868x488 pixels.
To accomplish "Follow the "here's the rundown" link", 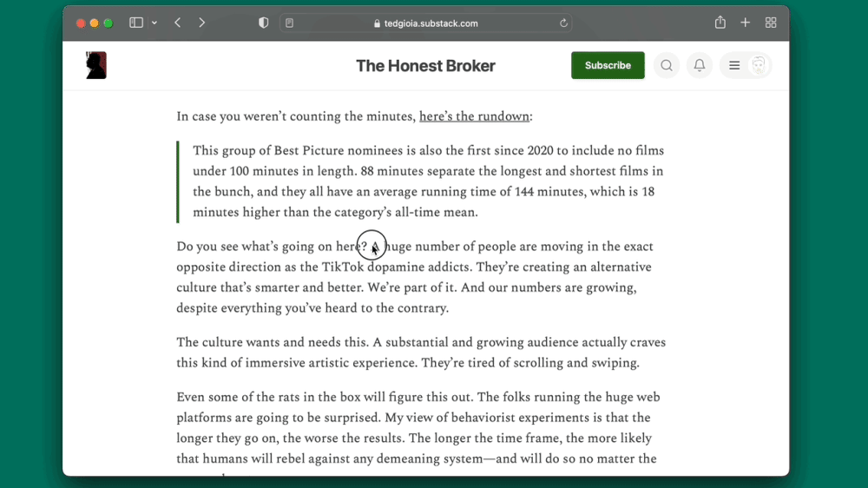I will 474,116.
